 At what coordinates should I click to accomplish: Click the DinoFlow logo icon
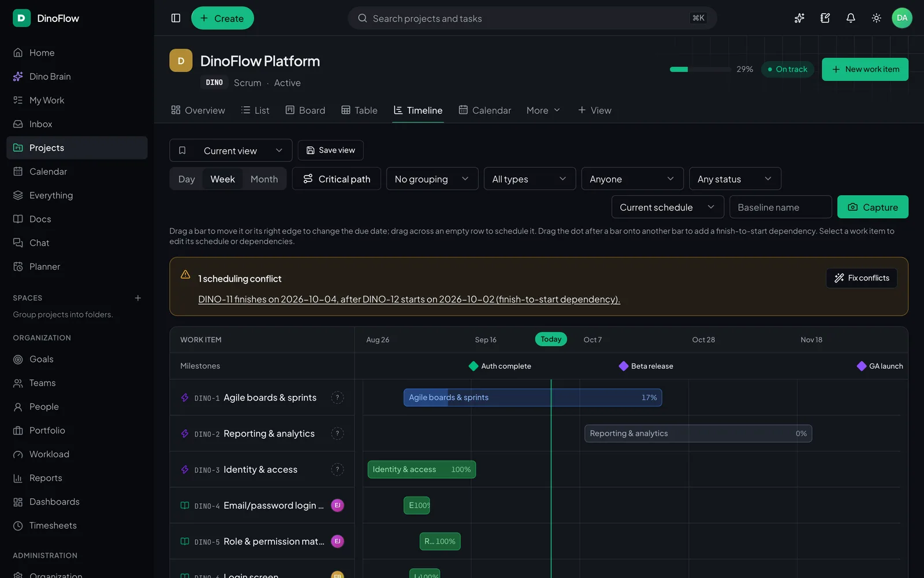pos(21,18)
